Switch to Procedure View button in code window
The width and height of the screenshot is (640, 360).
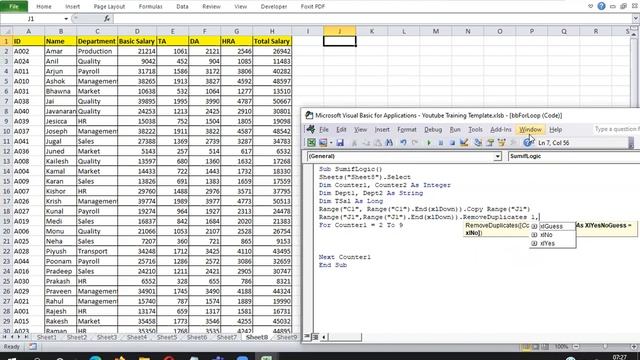pos(307,337)
